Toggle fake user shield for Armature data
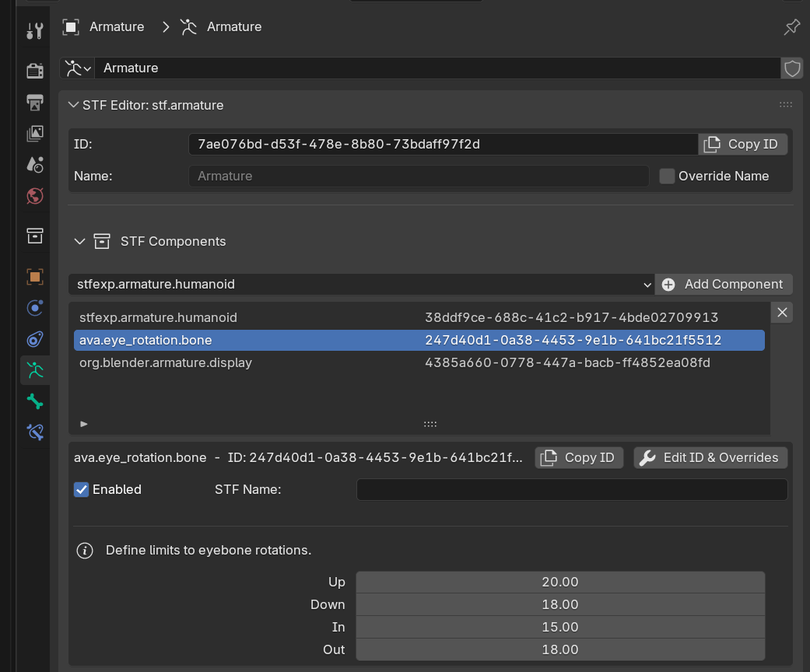The image size is (810, 672). (x=792, y=68)
